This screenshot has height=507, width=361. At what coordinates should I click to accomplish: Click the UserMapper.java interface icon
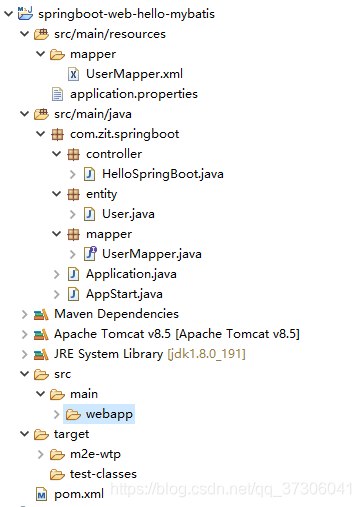click(90, 254)
